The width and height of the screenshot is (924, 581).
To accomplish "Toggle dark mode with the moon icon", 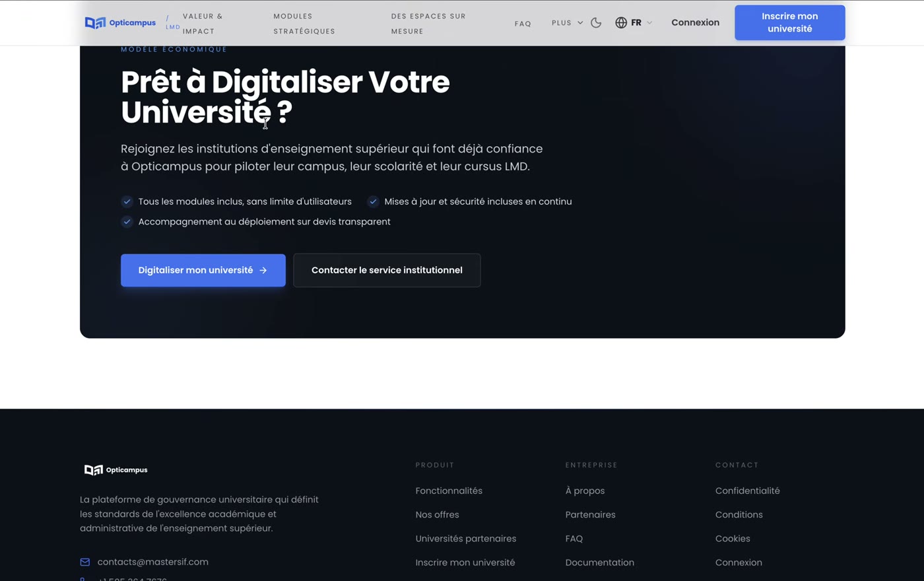I will coord(596,22).
